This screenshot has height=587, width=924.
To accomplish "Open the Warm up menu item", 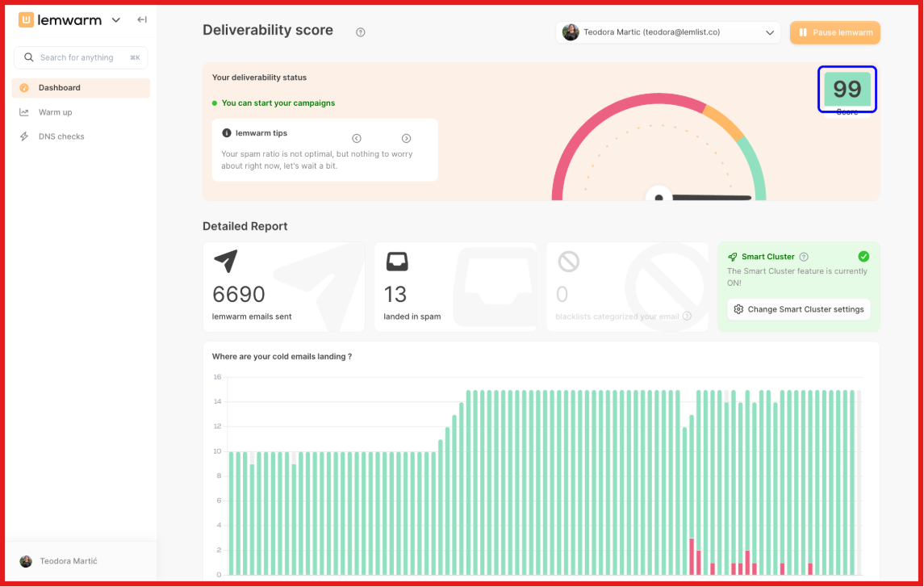I will [81, 112].
